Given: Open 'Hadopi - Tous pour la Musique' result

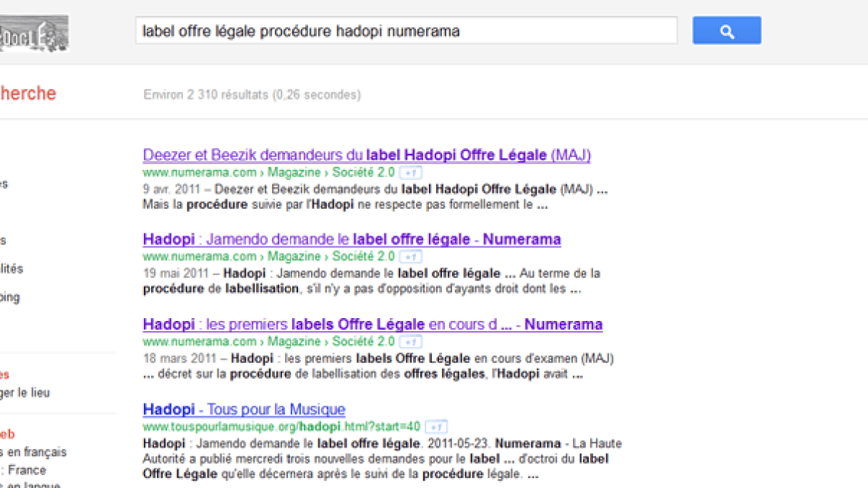Looking at the screenshot, I should [x=244, y=409].
